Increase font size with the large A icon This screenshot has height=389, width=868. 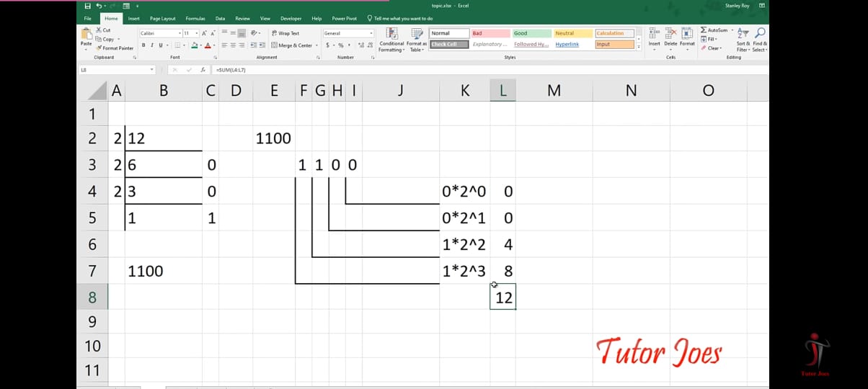pyautogui.click(x=205, y=33)
